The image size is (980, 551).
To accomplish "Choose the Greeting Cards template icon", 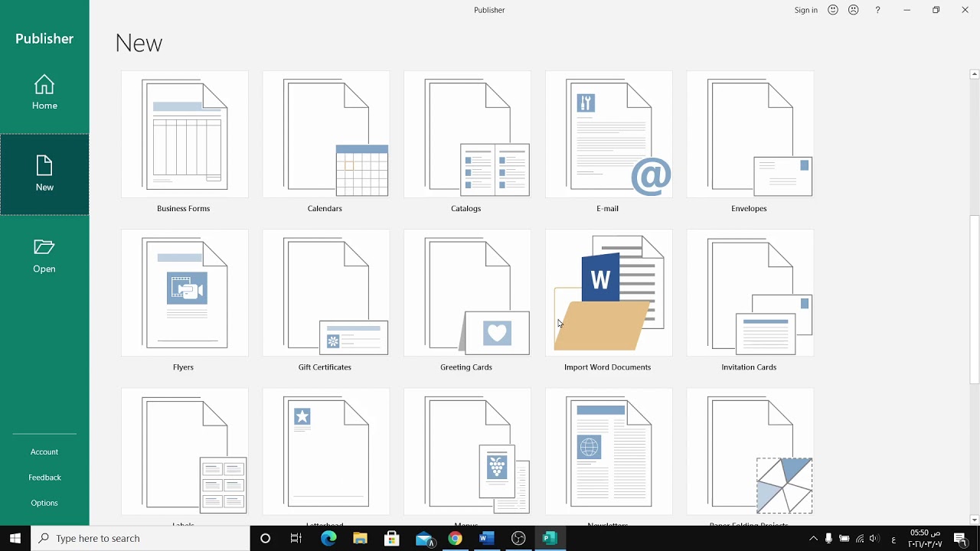I will pos(467,293).
